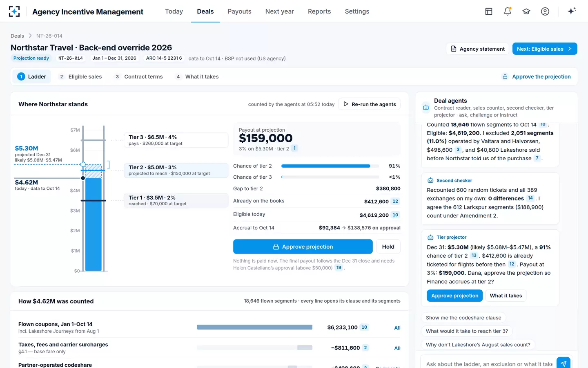588x368 pixels.
Task: Re-run the agents
Action: pyautogui.click(x=370, y=104)
